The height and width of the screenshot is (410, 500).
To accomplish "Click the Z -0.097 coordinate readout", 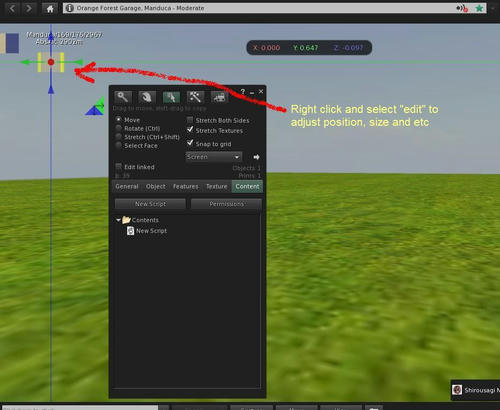I will click(348, 48).
